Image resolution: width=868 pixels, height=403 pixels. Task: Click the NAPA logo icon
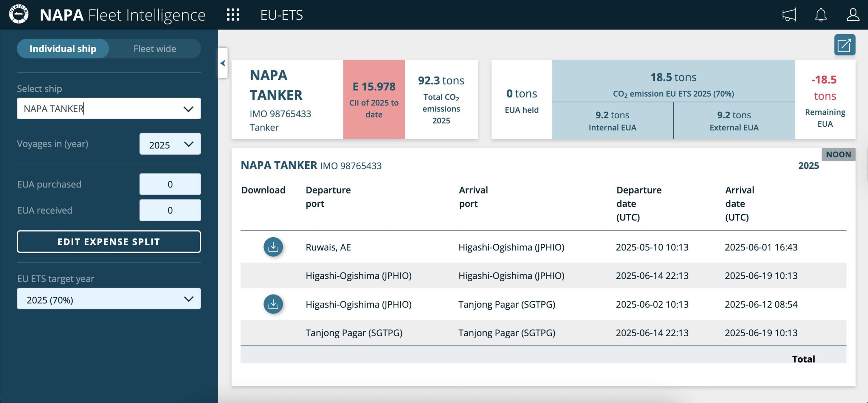click(19, 15)
